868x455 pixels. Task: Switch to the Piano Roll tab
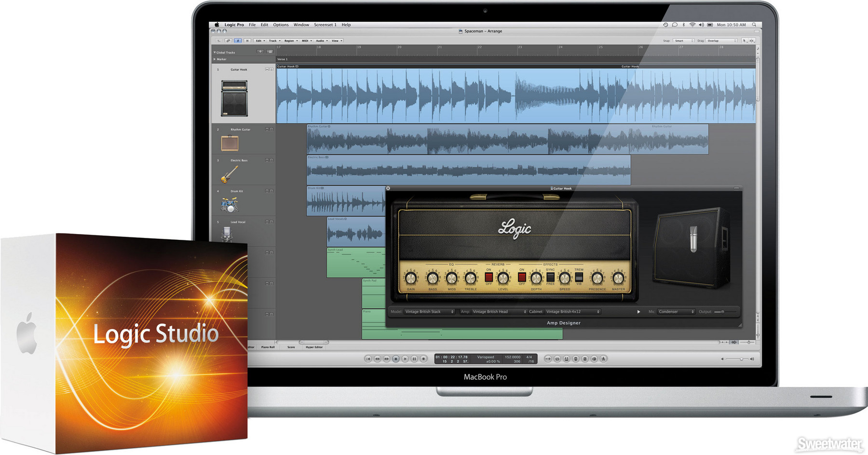pos(268,347)
